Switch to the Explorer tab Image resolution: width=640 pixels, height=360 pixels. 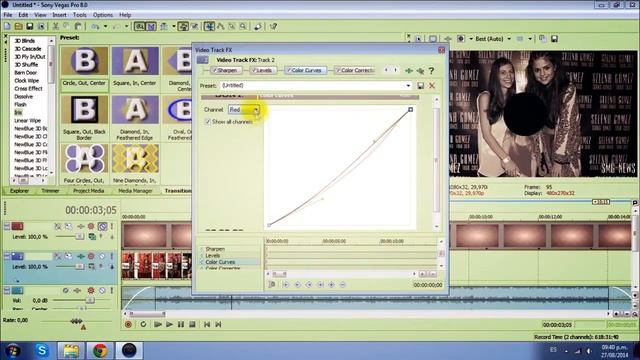(19, 191)
